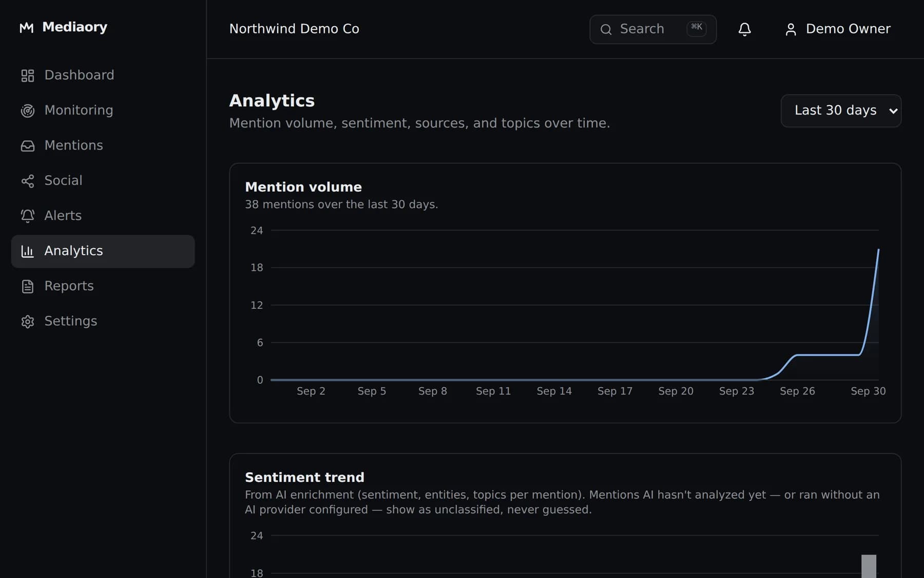Click the Analytics page heading
The height and width of the screenshot is (578, 924).
(x=272, y=101)
